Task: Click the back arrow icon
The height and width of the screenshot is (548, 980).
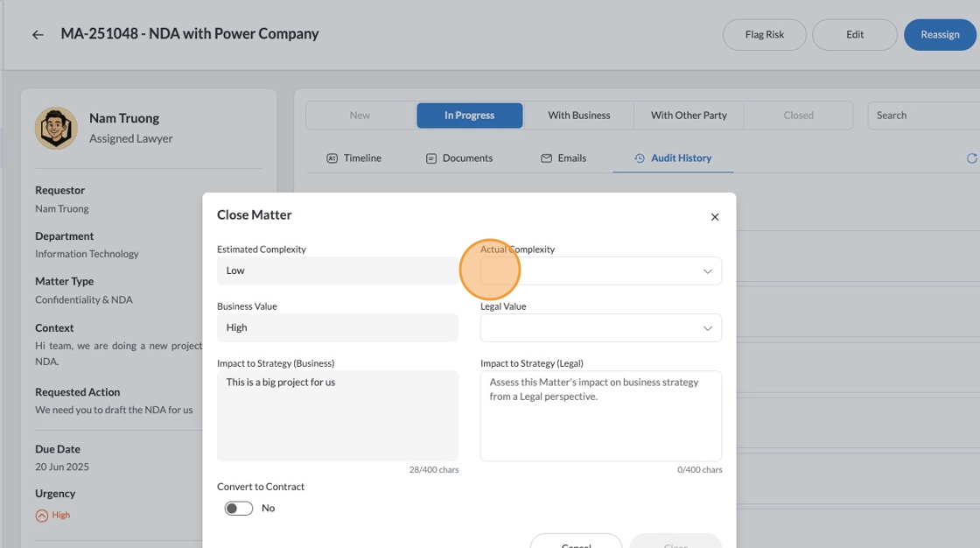Action: [x=38, y=35]
